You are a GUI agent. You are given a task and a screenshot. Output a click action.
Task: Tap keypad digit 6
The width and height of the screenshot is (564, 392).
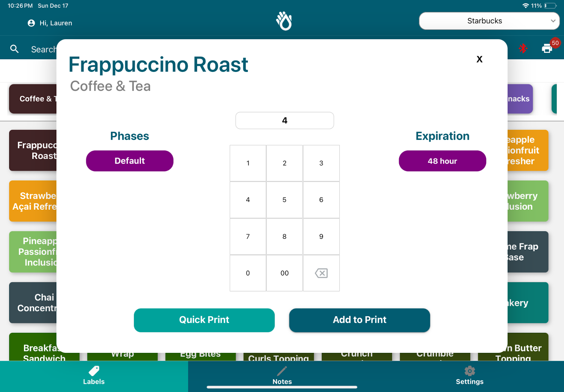[x=321, y=200]
